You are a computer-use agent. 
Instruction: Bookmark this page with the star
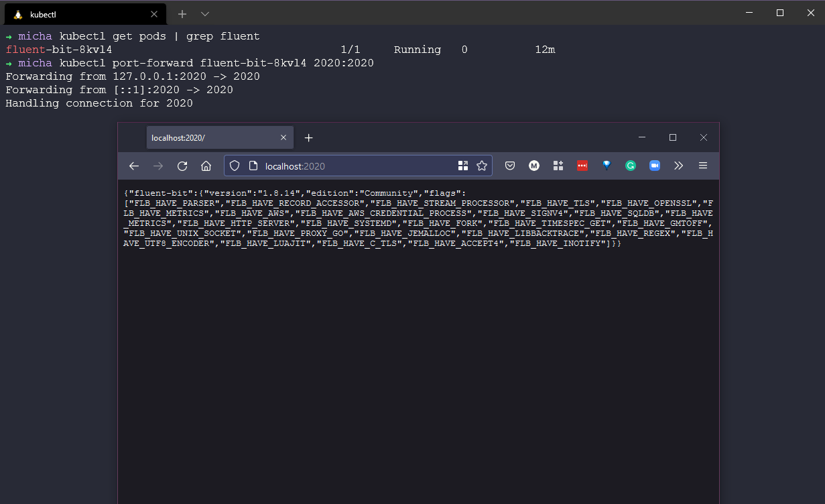click(x=481, y=166)
